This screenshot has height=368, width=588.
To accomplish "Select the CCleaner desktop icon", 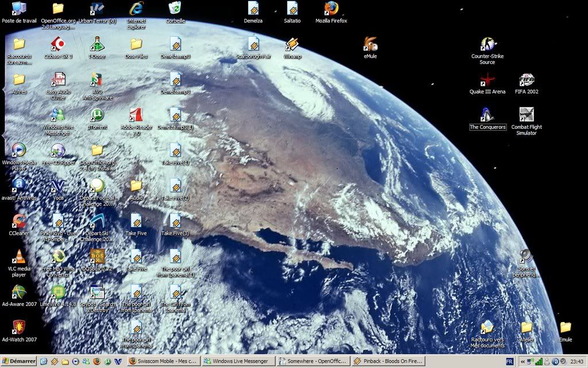I will (19, 221).
